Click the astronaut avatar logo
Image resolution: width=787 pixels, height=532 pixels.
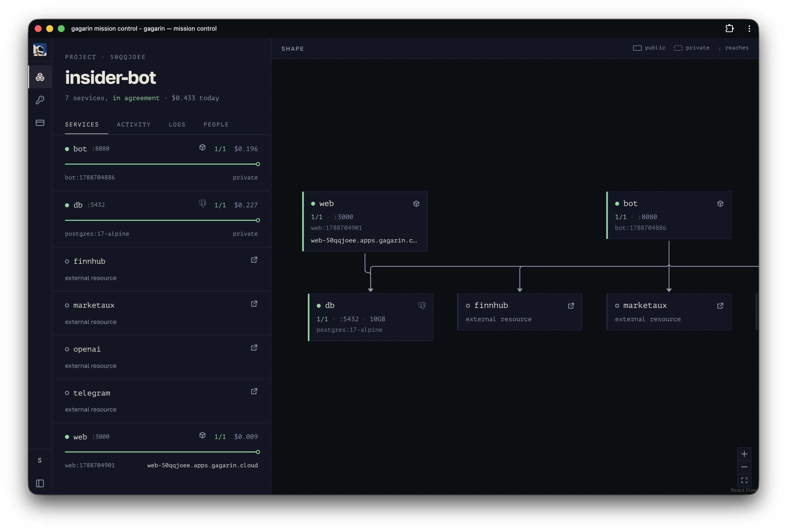click(x=40, y=50)
